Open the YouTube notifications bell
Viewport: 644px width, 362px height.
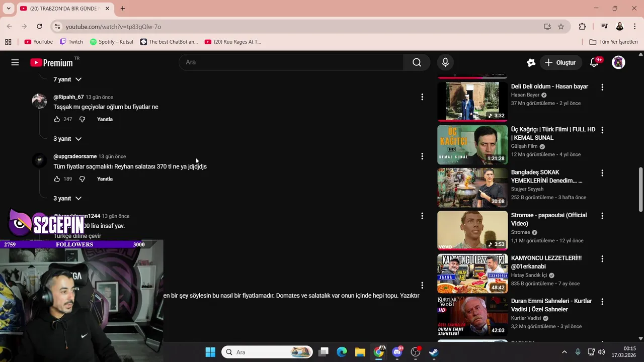pos(594,62)
